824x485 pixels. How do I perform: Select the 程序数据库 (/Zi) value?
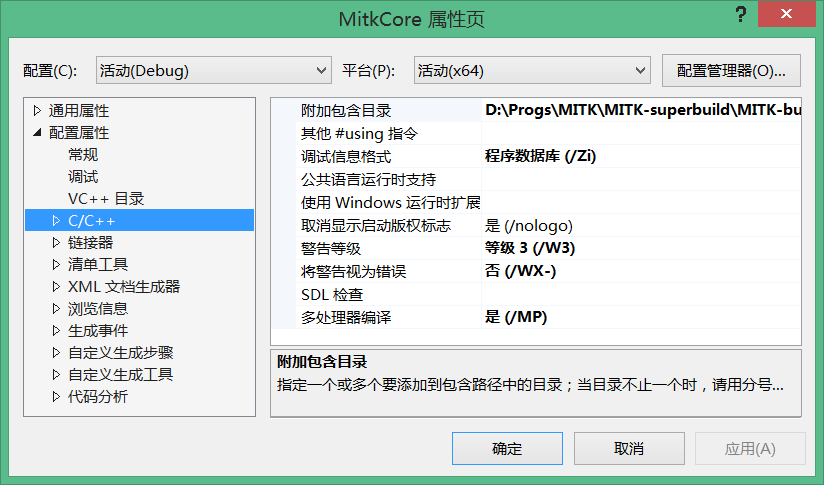tap(540, 156)
